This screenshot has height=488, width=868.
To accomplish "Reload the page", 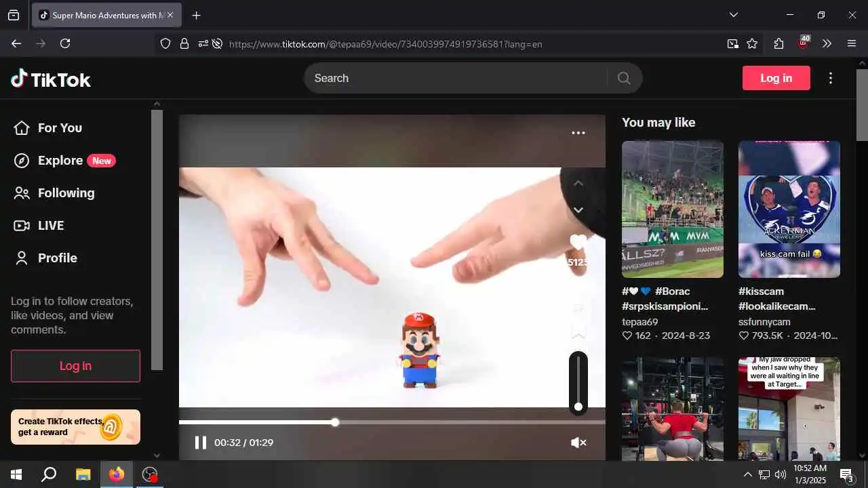I will click(x=65, y=43).
